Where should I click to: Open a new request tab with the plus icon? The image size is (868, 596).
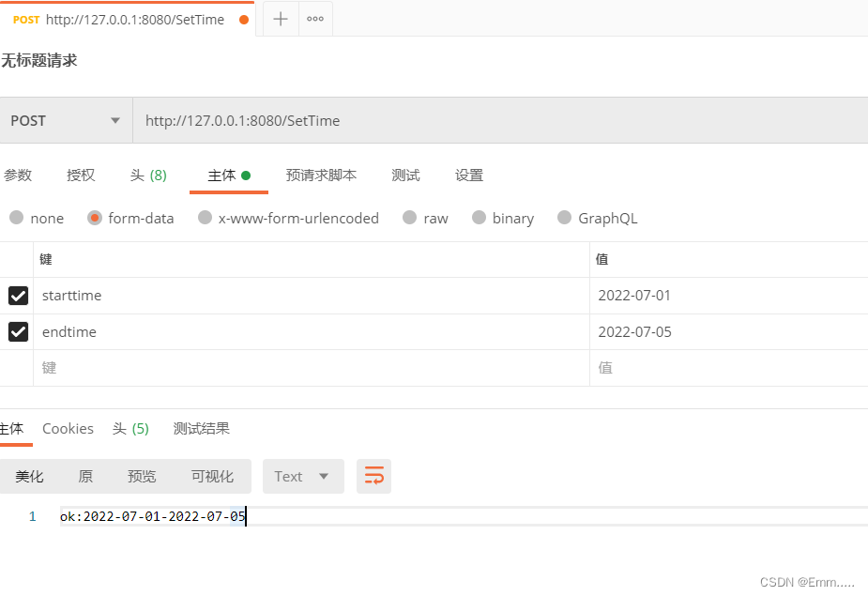(x=280, y=18)
